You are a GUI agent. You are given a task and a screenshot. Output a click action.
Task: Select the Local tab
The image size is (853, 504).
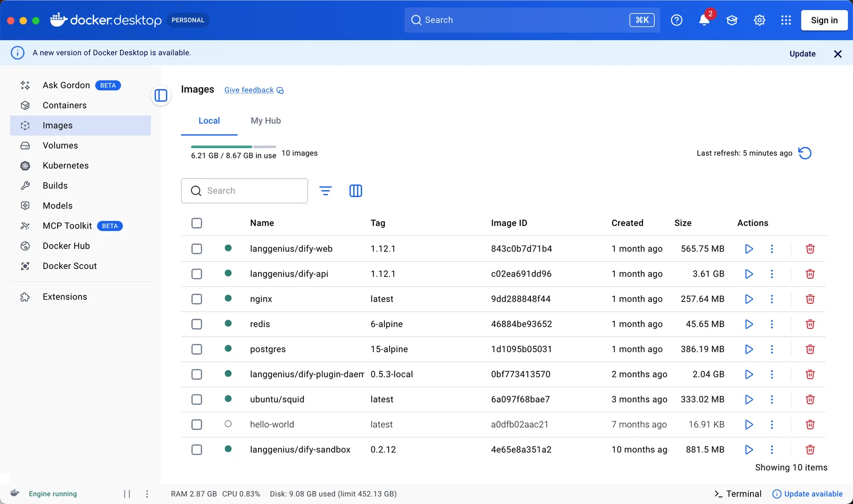[209, 121]
